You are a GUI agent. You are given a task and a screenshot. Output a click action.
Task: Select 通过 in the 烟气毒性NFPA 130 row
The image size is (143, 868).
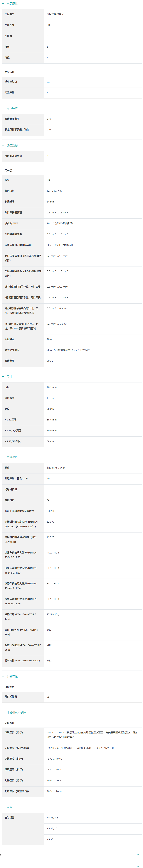pos(49,661)
